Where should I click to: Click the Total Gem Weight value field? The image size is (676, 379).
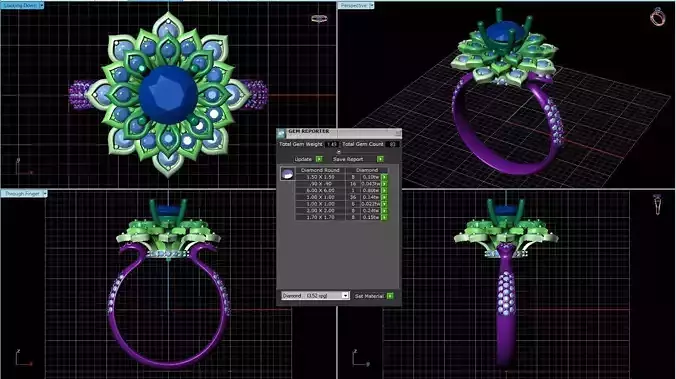click(332, 144)
